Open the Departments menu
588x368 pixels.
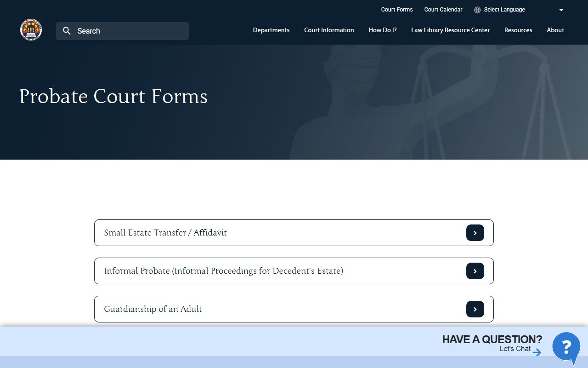tap(271, 30)
